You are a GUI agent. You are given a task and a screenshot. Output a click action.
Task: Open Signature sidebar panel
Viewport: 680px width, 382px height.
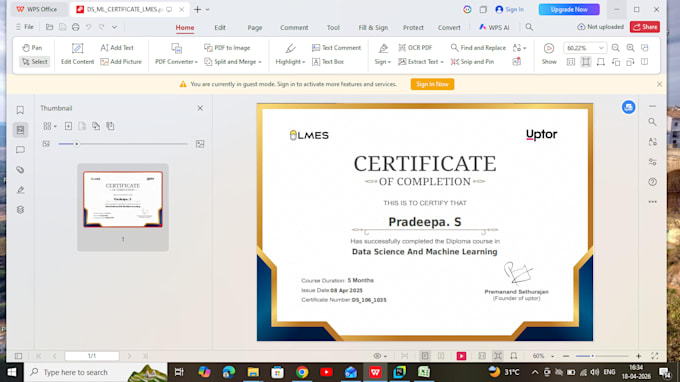[x=20, y=190]
